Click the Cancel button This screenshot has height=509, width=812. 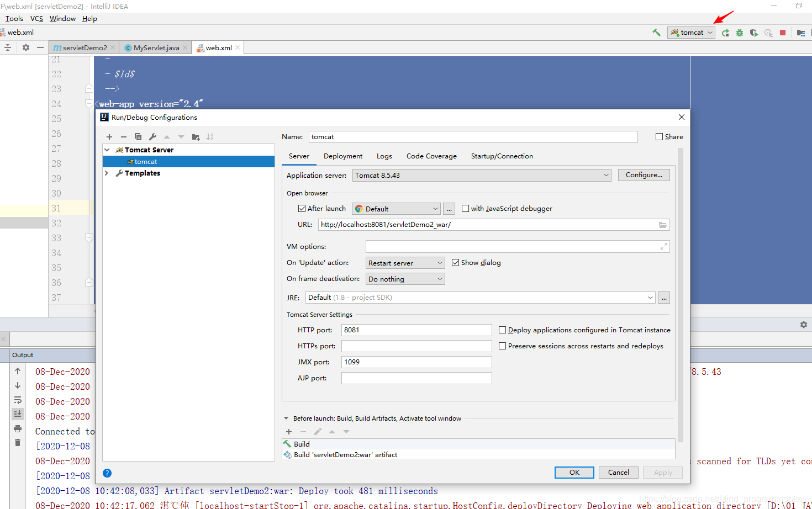[x=619, y=473]
